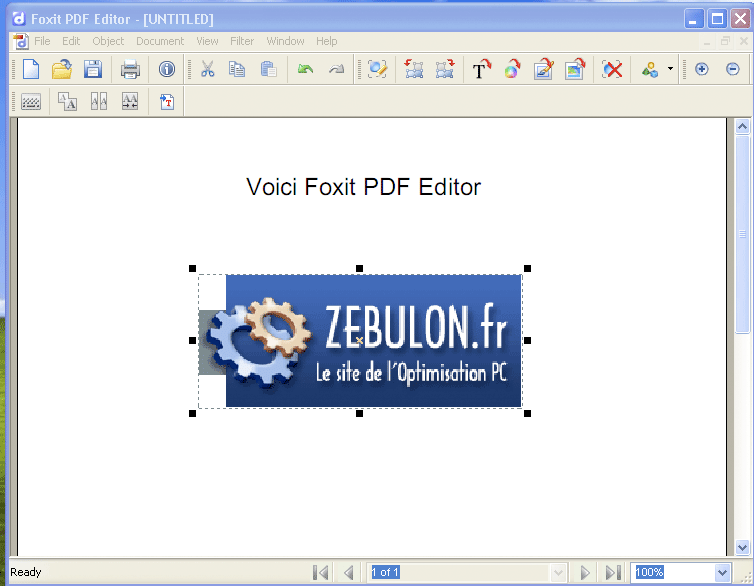Click the character spacing icon
The image size is (754, 586).
coord(99,101)
